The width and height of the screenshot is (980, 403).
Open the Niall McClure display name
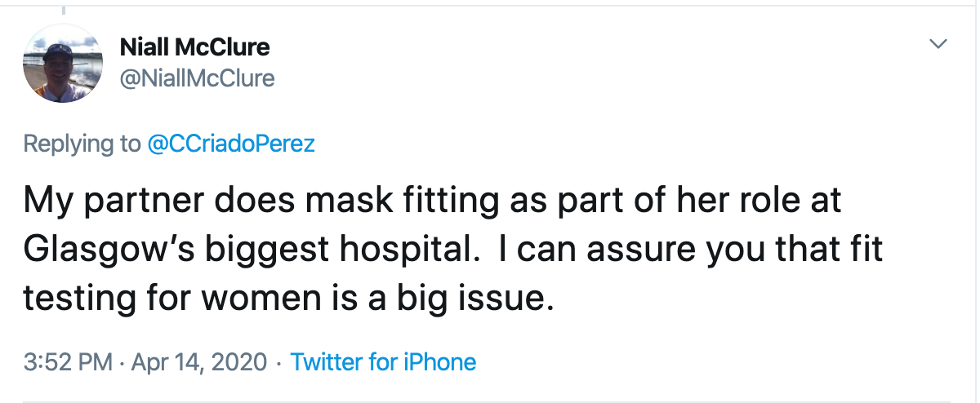point(194,47)
